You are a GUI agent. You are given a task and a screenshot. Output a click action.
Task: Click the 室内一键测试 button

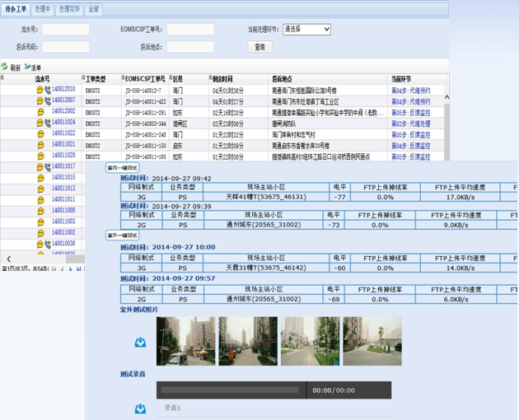[x=122, y=167]
